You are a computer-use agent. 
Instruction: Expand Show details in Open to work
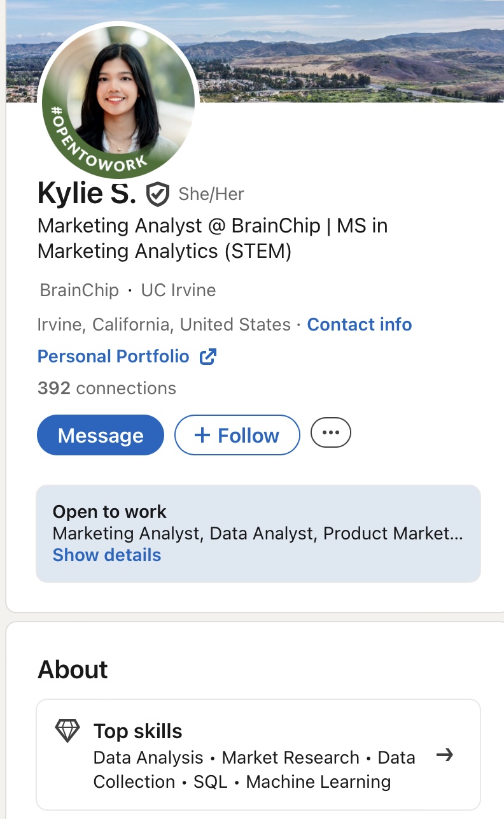[107, 555]
